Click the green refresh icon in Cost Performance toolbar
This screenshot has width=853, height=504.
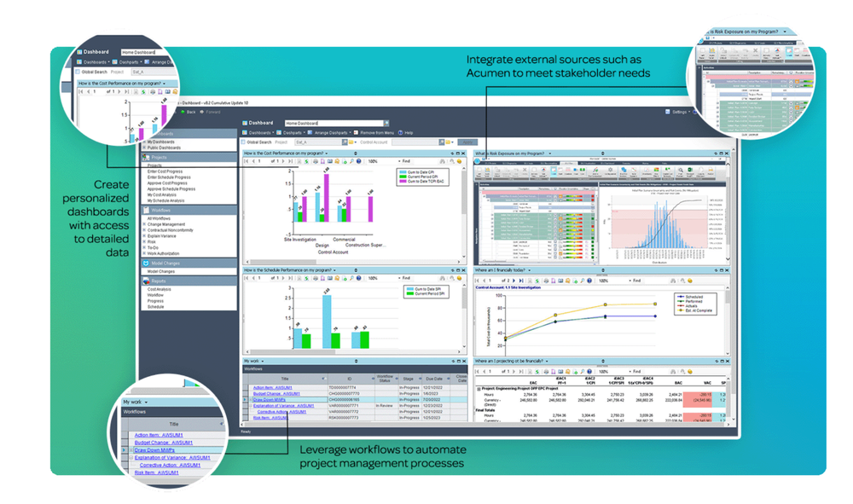[x=307, y=161]
